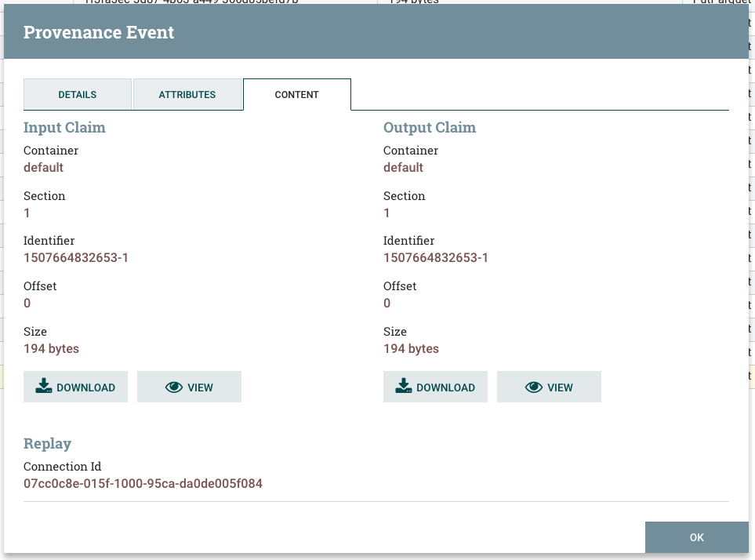Click the download icon on Output Claim's DOWNLOAD button
Screen dimensions: 755x560
coord(404,386)
